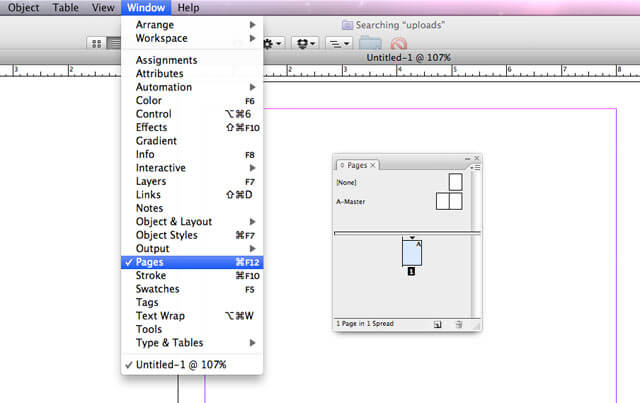Toggle the checked Pages menu item
Screen dimensions: 640x403
(192, 262)
